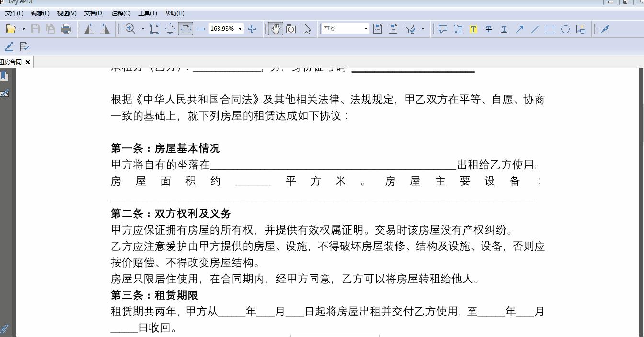Choose the strikethrough annotation tool

point(488,29)
